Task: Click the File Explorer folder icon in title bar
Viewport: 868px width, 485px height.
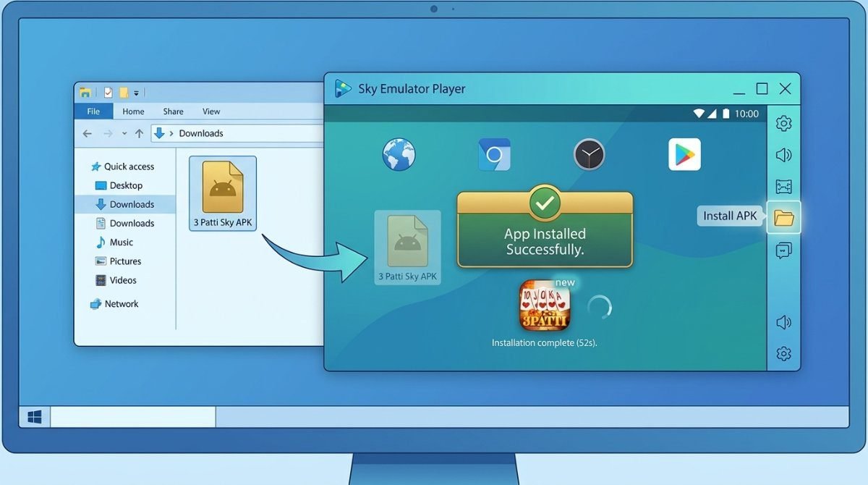Action: click(x=85, y=92)
